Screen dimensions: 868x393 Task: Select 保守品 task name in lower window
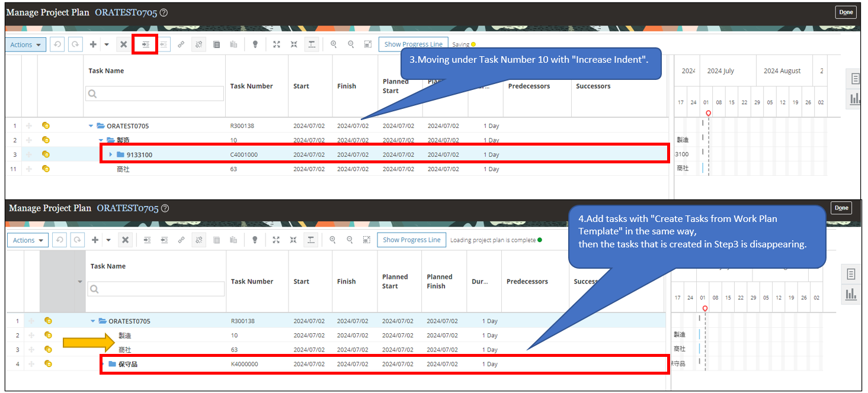click(128, 364)
